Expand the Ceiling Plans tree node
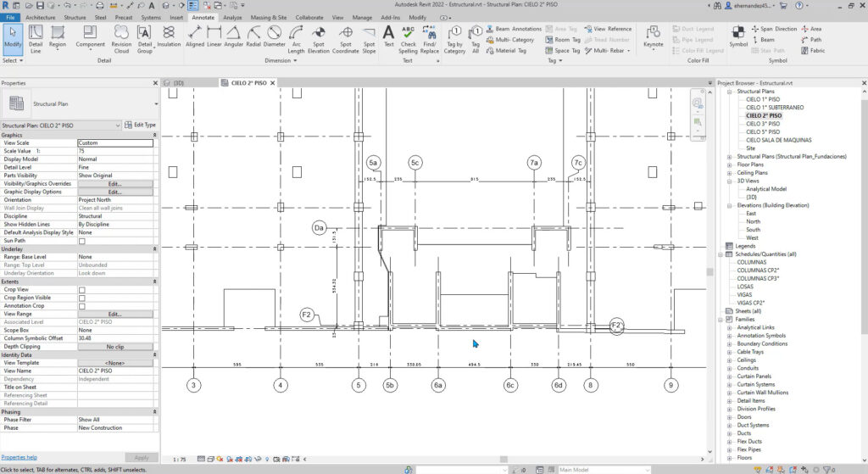This screenshot has width=868, height=474. tap(730, 172)
